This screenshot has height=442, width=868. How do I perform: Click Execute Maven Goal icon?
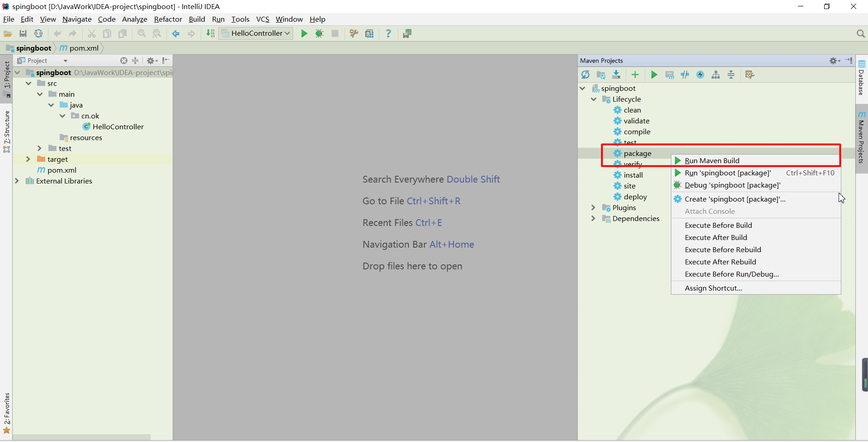[670, 75]
